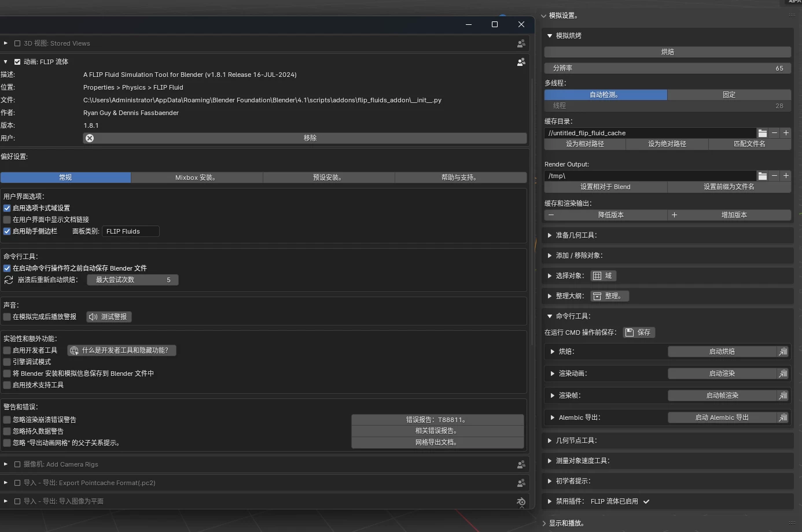Viewport: 802px width, 532px height.
Task: Open the folder browser for the 缓存目录 path
Action: point(763,133)
